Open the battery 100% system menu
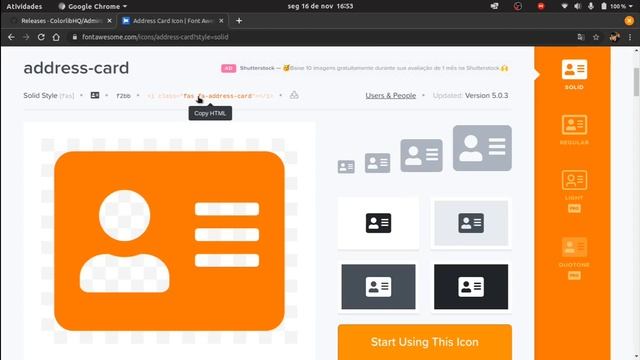 pyautogui.click(x=617, y=7)
